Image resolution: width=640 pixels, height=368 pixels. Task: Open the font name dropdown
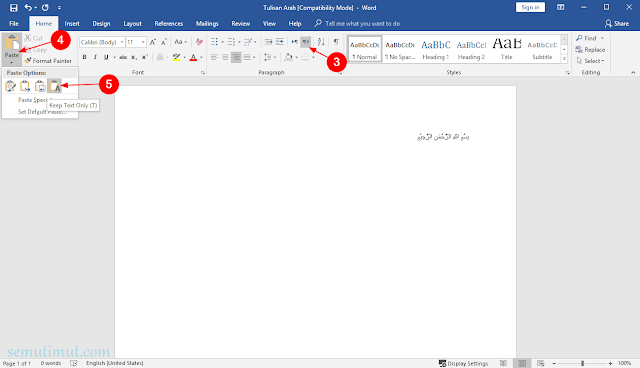122,42
